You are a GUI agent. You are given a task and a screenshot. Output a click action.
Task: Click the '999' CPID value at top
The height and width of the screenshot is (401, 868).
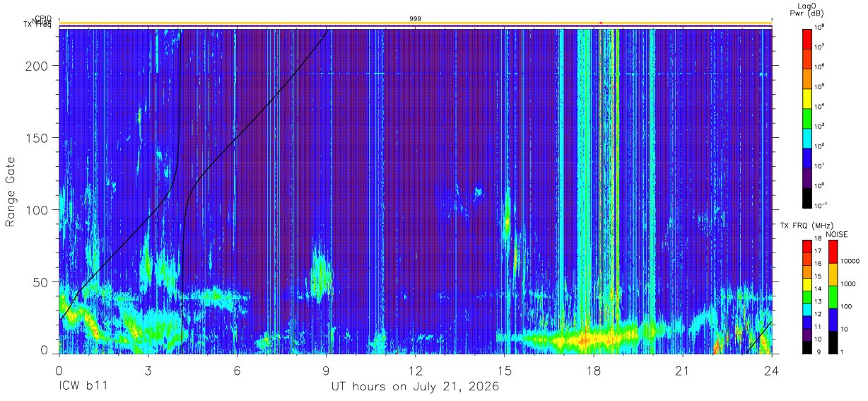[x=416, y=18]
